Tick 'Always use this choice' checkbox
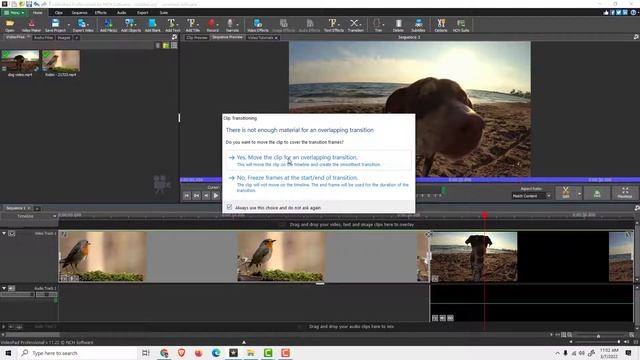The height and width of the screenshot is (360, 640). 229,207
